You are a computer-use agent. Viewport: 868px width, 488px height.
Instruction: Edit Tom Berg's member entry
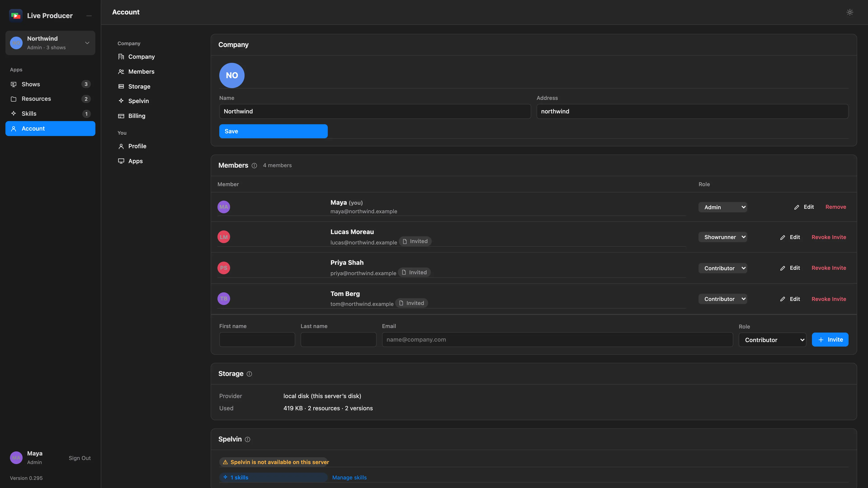(790, 299)
